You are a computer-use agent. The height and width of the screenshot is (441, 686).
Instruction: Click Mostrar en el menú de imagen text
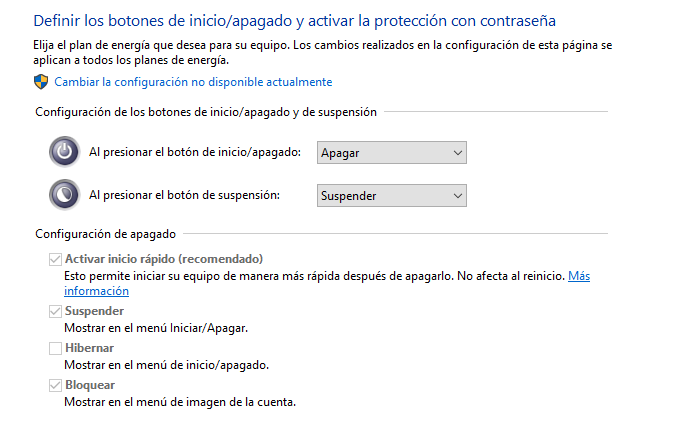click(x=180, y=402)
